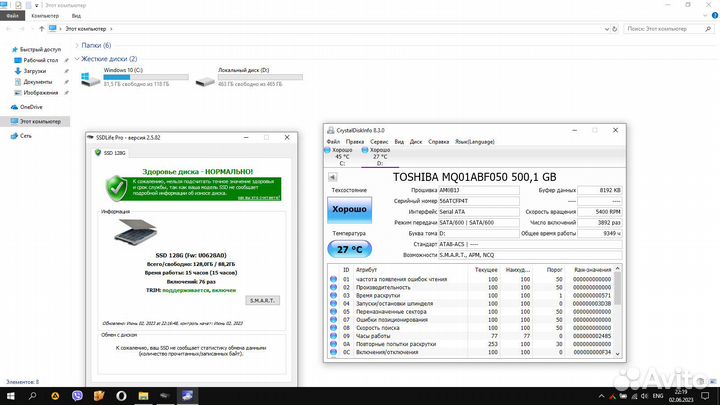This screenshot has width=720, height=405.
Task: Switch to SSDLife Pro taskbar icon
Action: point(165,396)
